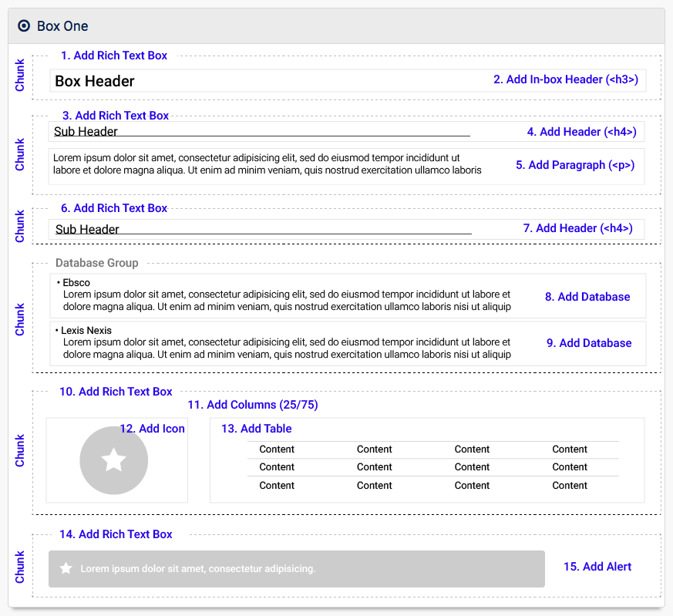673x616 pixels.
Task: Click "7. Add Header (<h4>)" label
Action: [x=577, y=228]
